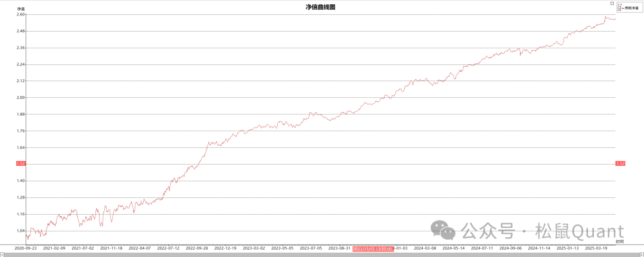Click the left arrow of the horizontal scrollbar
This screenshot has height=257, width=644.
[2, 255]
